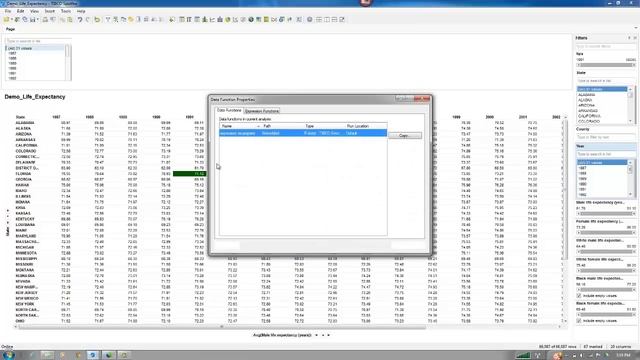640x360 pixels.
Task: Adjust the fips range slider in Filters
Action: (606, 65)
